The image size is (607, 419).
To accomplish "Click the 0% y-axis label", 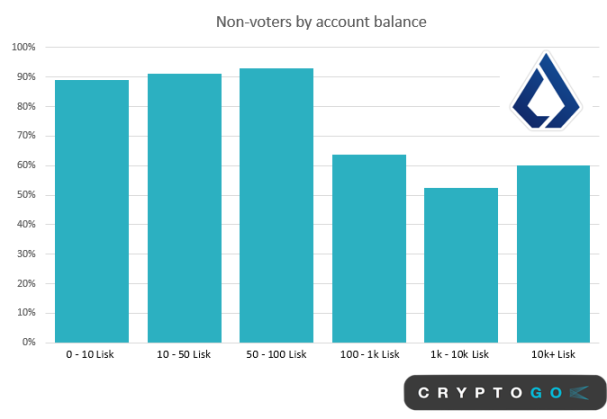I will 28,342.
